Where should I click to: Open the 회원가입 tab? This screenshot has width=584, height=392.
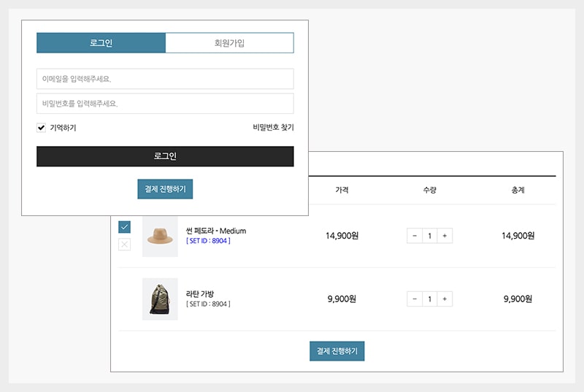point(229,43)
